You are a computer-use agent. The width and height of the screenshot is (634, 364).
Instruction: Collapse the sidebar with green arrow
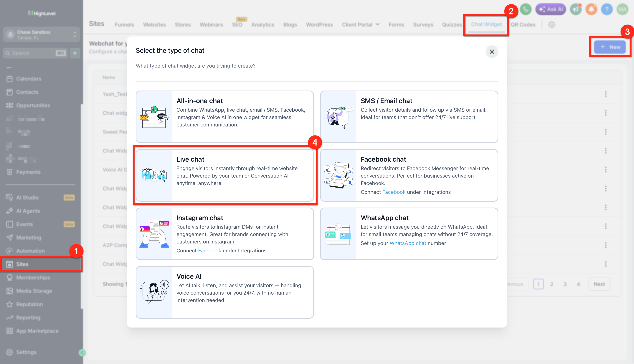[x=82, y=353]
